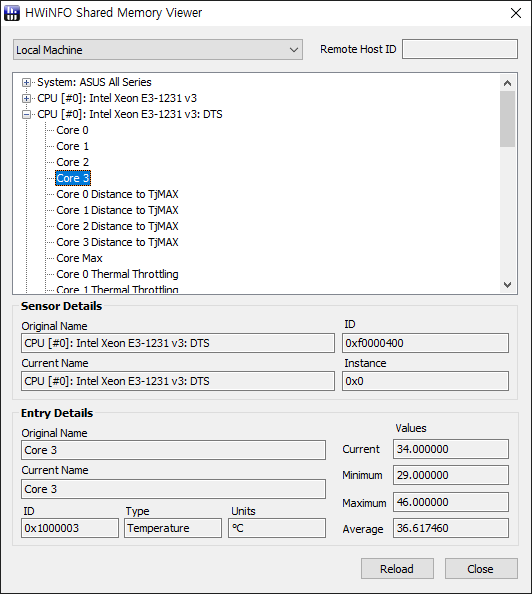Click Sensor Details Current Name field
This screenshot has height=594, width=532.
(178, 381)
